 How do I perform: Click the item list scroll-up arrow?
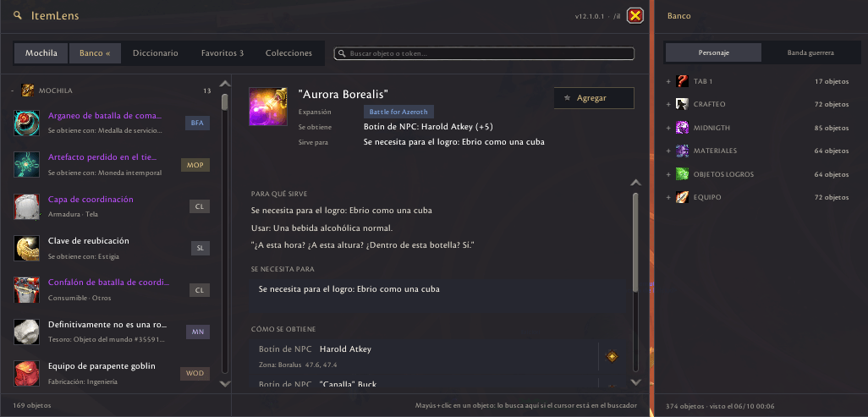click(225, 84)
